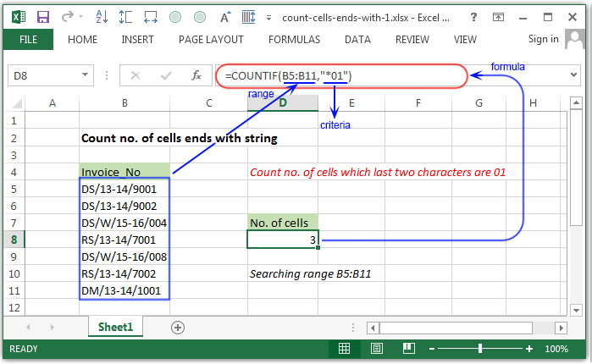Select column D header
The width and height of the screenshot is (592, 364).
[283, 103]
